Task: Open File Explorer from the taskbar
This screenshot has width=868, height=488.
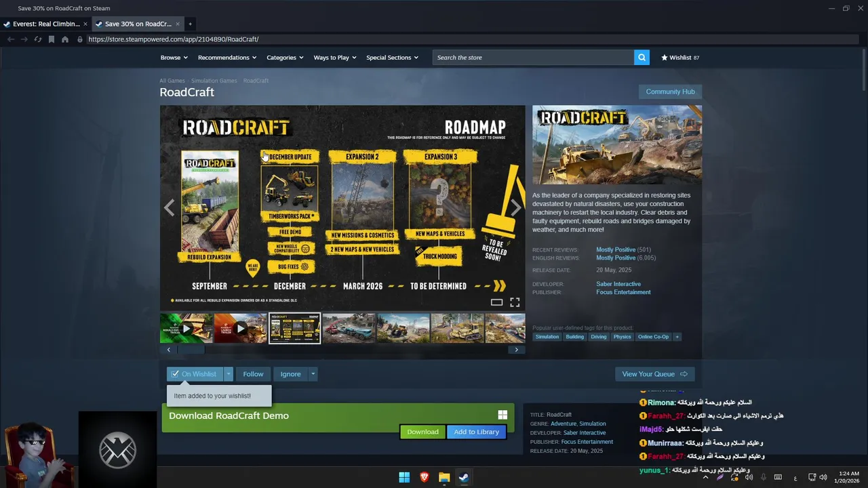Action: click(444, 477)
